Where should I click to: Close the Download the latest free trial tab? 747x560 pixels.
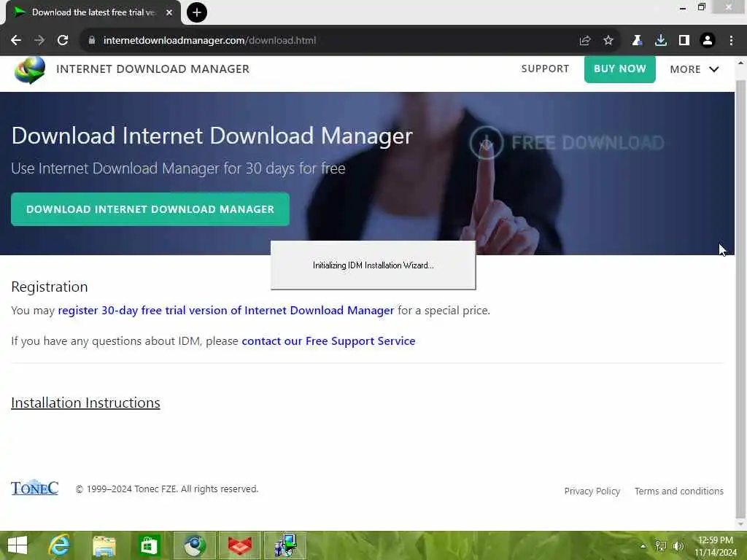[169, 12]
